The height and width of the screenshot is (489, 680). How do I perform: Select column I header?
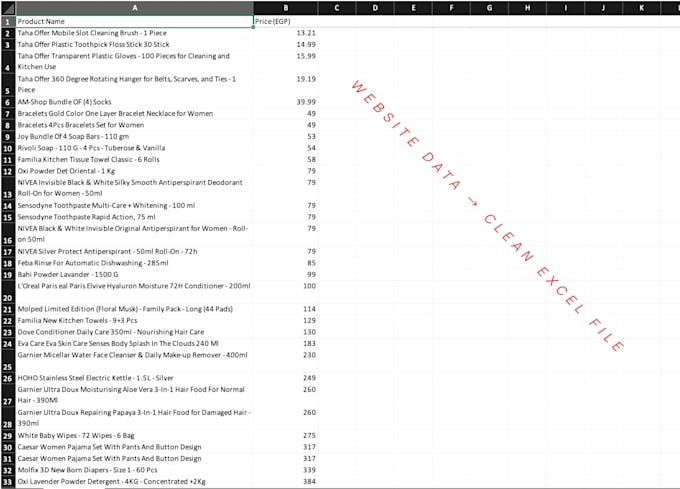[566, 7]
